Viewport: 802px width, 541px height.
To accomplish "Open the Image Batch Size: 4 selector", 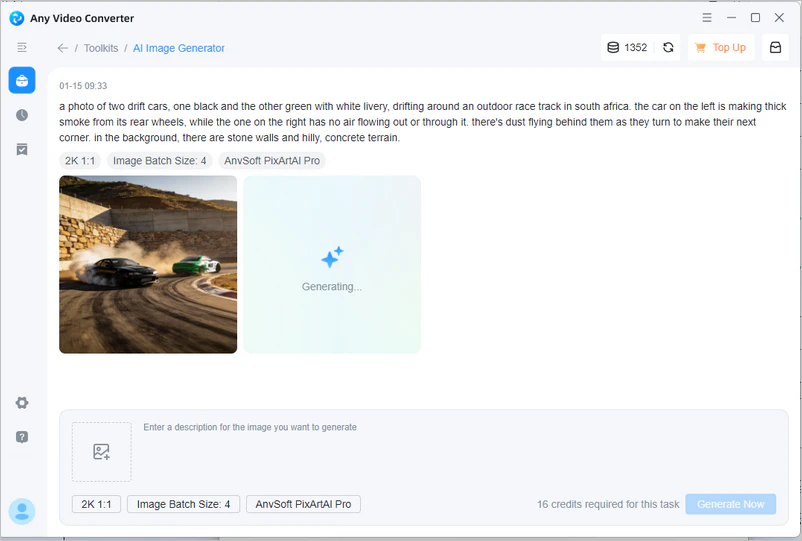I will (183, 504).
